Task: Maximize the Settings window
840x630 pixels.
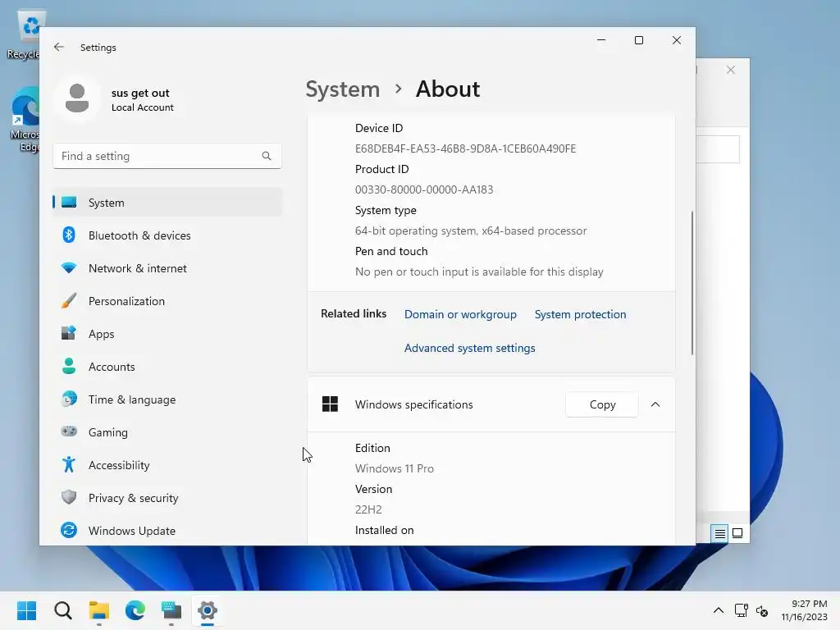Action: coord(638,40)
